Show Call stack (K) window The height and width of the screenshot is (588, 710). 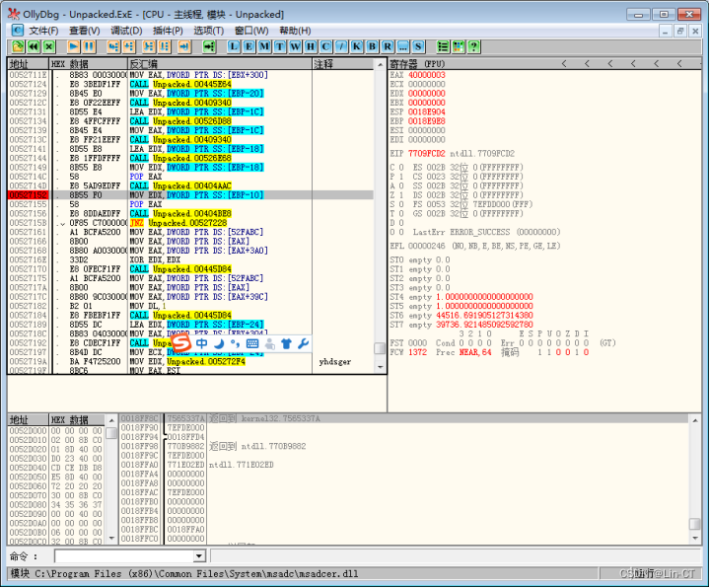[356, 46]
